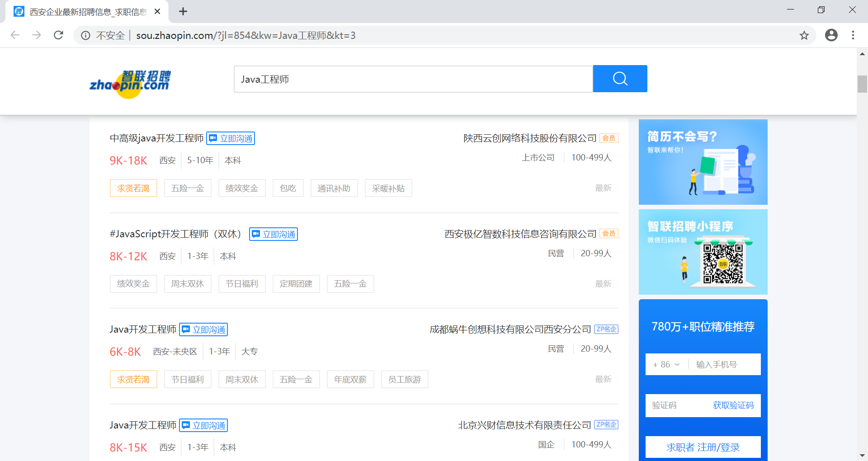The width and height of the screenshot is (868, 461).
Task: Click the 求职者 注册/登录 button
Action: (x=703, y=447)
